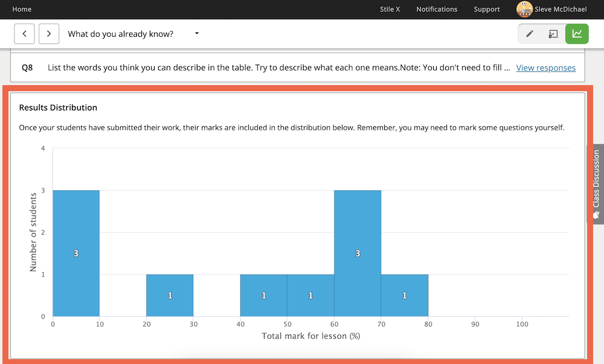The image size is (604, 364).
Task: Open Stile X in top navigation
Action: [390, 9]
